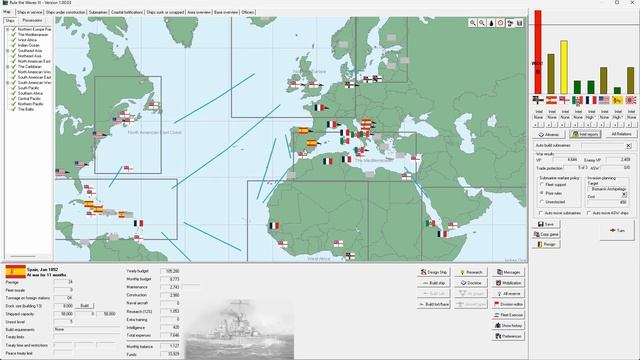Zoom in on the map with magnifier plus

pyautogui.click(x=473, y=23)
